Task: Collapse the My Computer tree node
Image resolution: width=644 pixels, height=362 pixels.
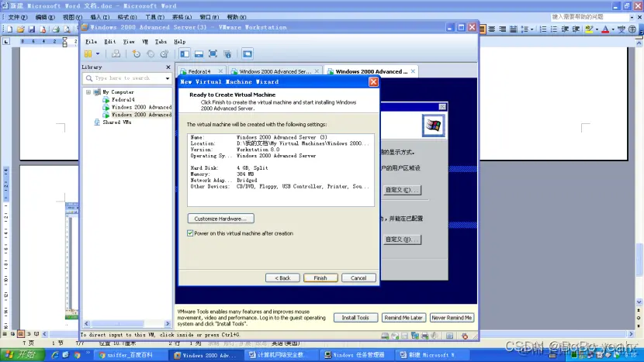Action: [88, 92]
